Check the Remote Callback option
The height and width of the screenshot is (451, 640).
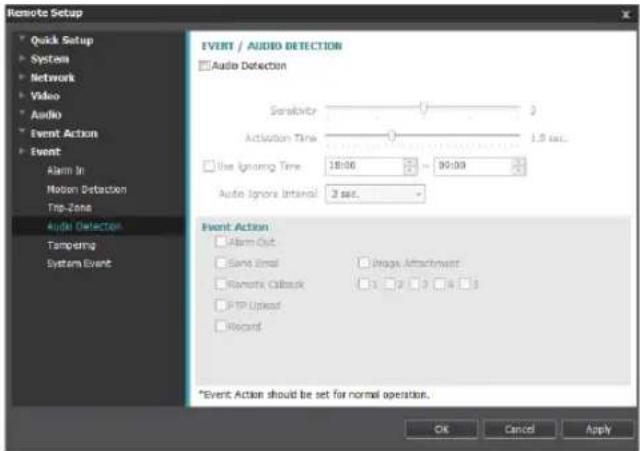point(220,284)
